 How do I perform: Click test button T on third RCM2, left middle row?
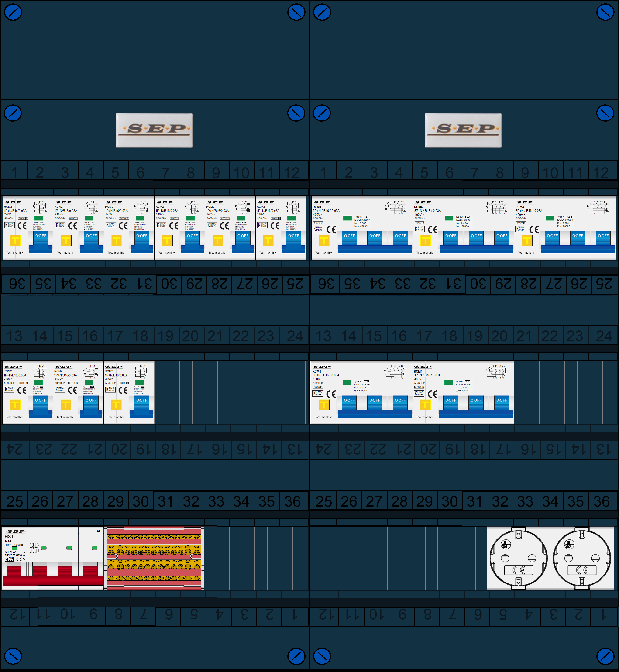pos(116,405)
